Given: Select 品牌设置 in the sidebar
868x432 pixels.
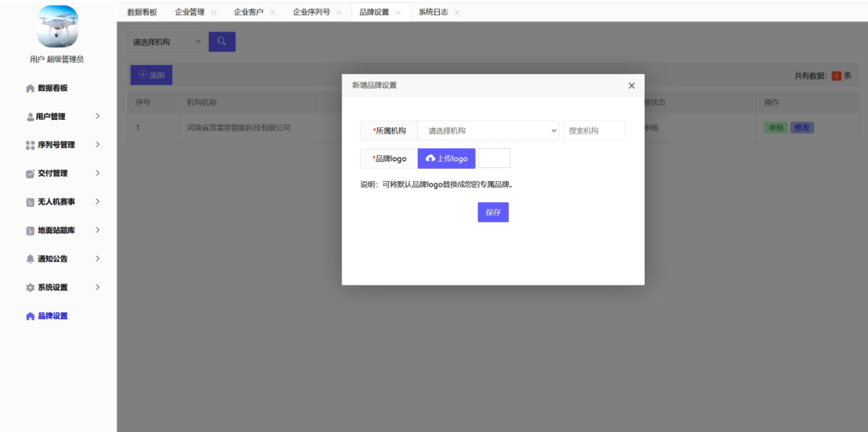Looking at the screenshot, I should [x=52, y=316].
